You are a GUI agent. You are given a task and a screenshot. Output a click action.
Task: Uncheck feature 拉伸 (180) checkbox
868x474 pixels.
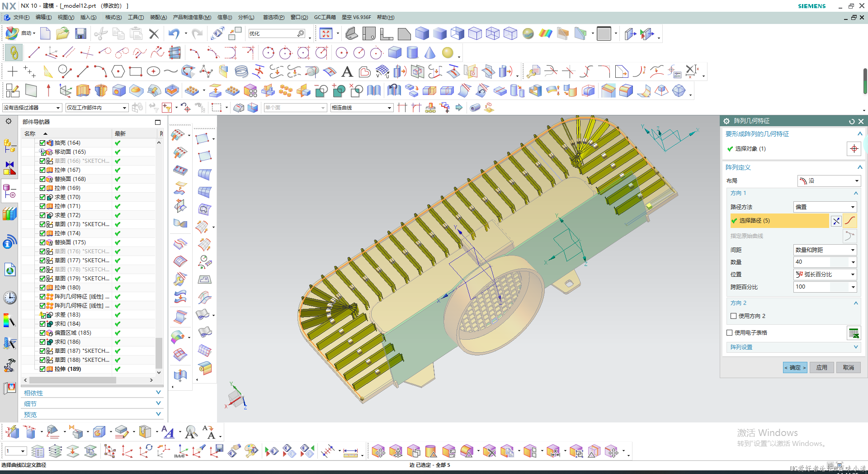[42, 287]
